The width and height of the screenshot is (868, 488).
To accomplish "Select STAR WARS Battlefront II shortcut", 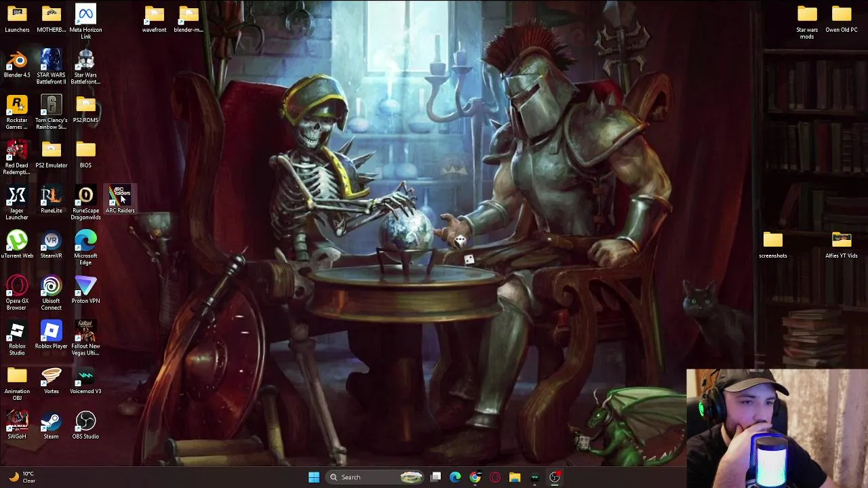I will 52,67.
